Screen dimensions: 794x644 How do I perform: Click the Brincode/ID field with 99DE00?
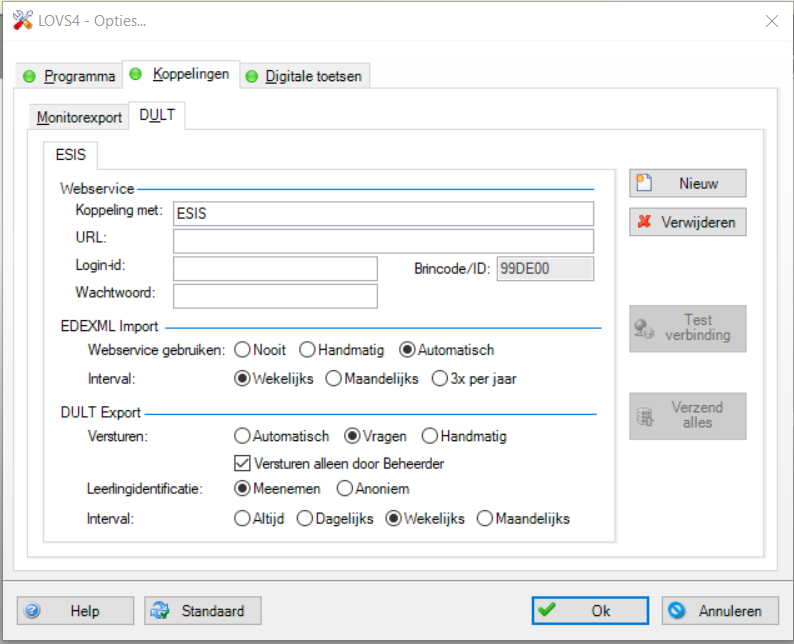[545, 268]
